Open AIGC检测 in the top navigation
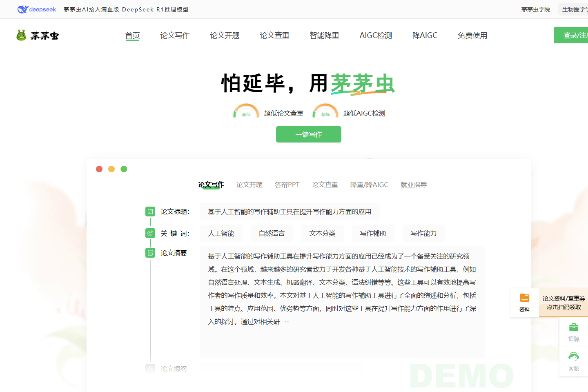This screenshot has width=588, height=392. coord(376,36)
